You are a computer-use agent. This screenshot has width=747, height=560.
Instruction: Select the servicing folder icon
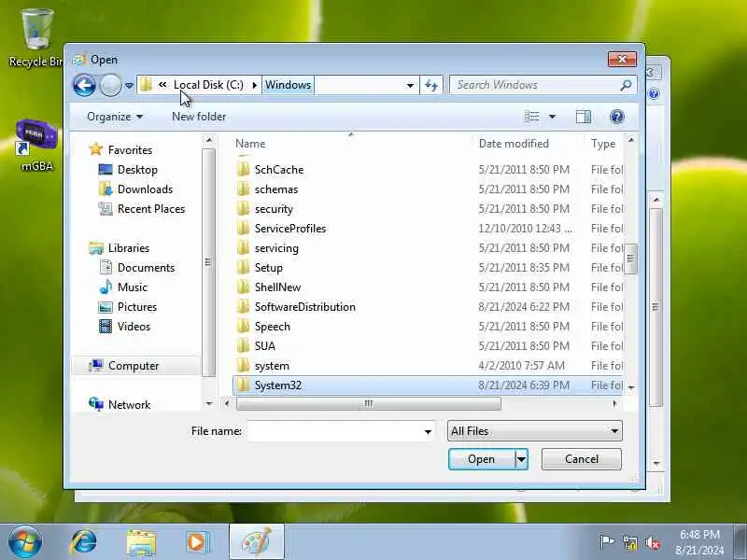(243, 248)
